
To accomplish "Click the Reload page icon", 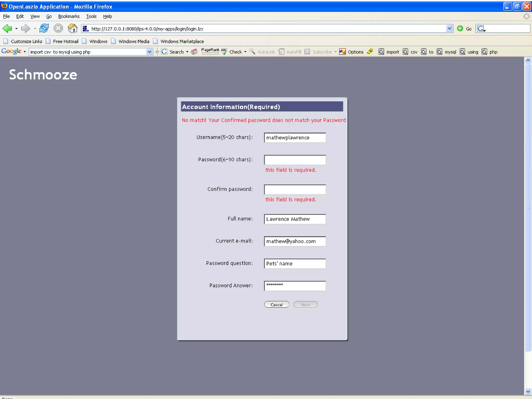I will pyautogui.click(x=44, y=28).
